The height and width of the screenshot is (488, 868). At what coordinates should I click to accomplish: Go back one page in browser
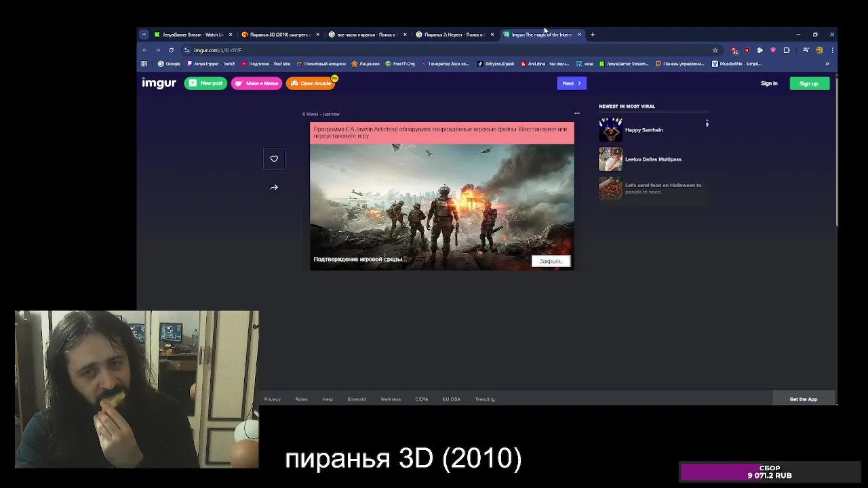pos(144,50)
